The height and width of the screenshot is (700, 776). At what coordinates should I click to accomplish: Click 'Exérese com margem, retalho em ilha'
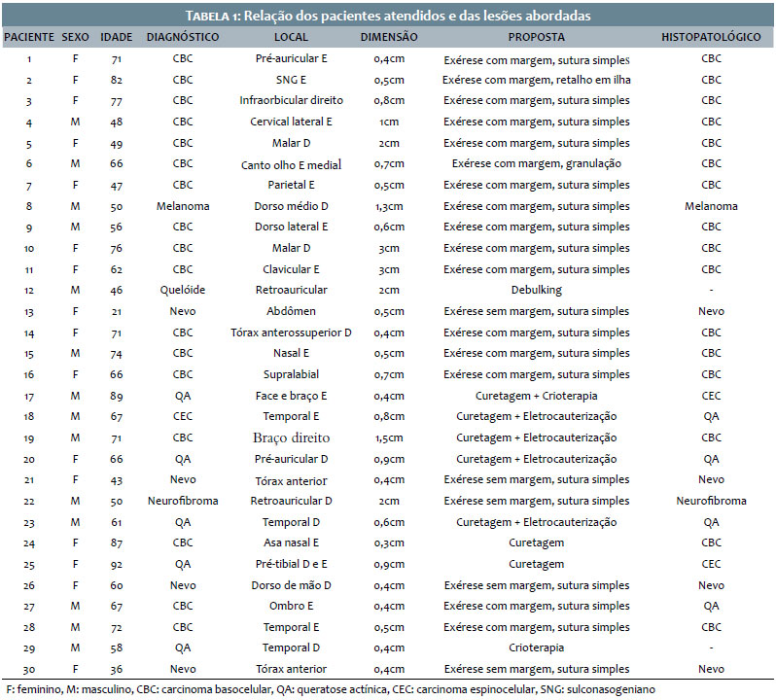pos(537,80)
